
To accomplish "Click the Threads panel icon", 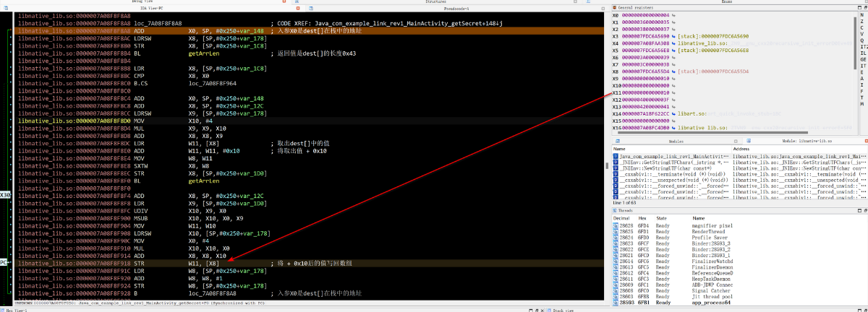I will (x=616, y=209).
